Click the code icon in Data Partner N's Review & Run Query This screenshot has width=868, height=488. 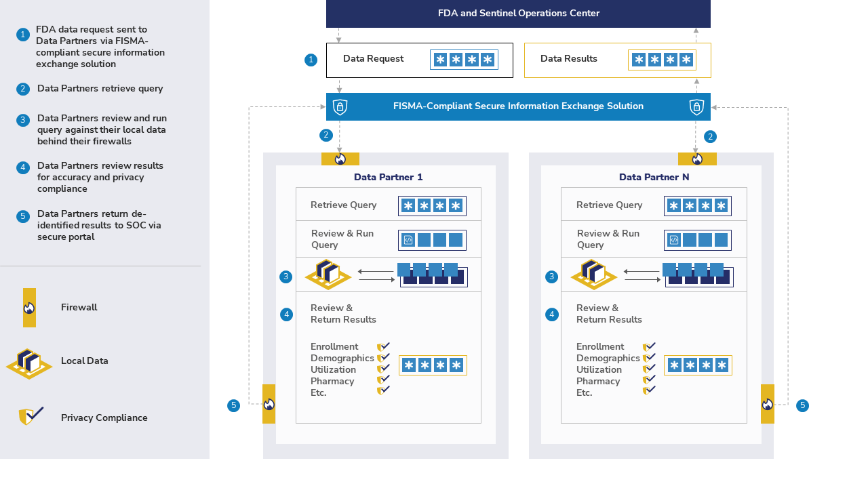[674, 240]
